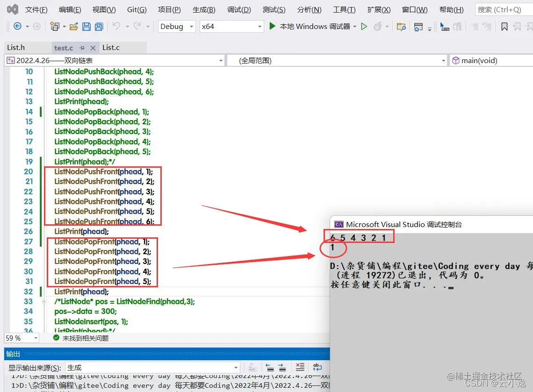Click the previous bookmark icon

click(517, 27)
